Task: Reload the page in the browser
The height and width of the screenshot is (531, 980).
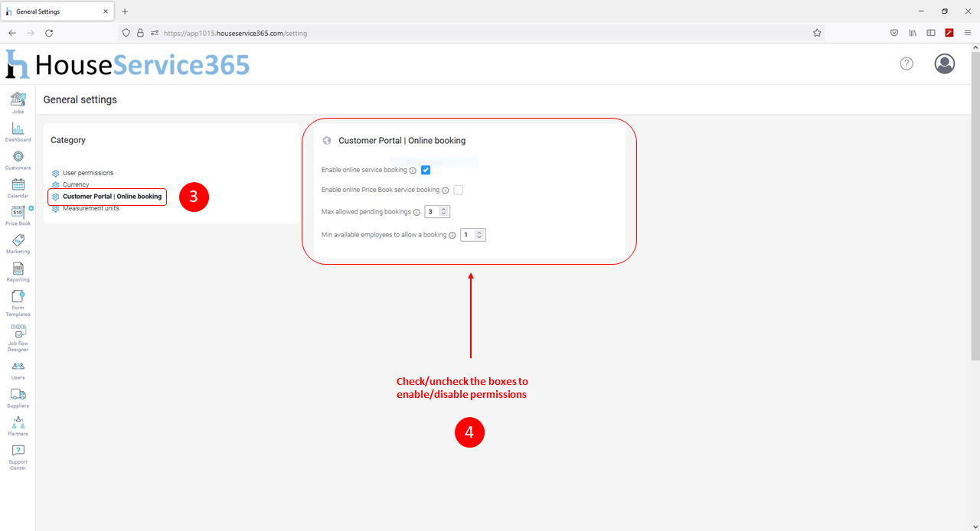Action: point(49,33)
